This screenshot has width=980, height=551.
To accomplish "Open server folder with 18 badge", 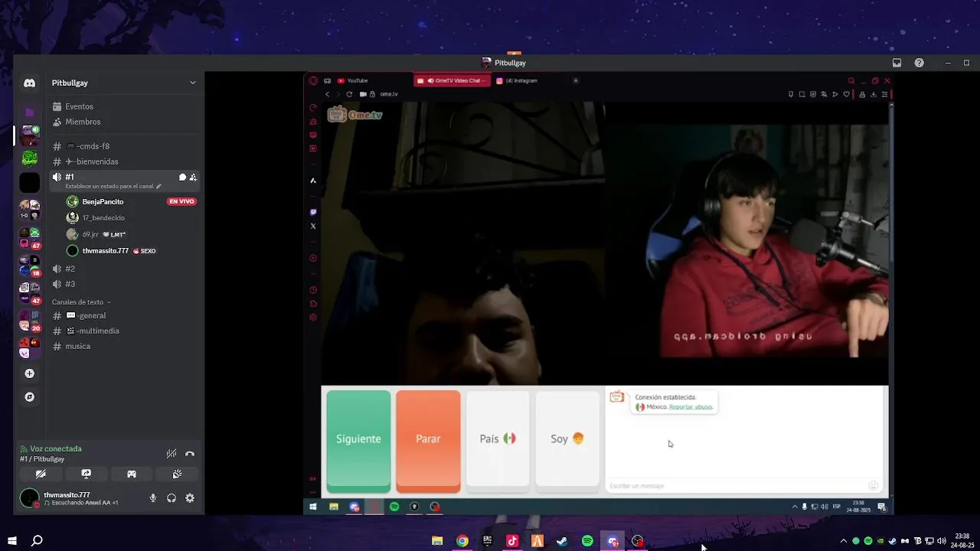I will [29, 266].
